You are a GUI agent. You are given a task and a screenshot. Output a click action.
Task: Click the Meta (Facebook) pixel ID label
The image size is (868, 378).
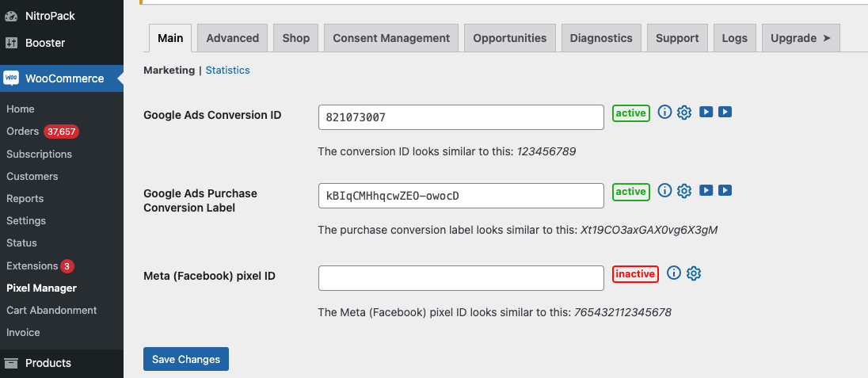coord(210,276)
